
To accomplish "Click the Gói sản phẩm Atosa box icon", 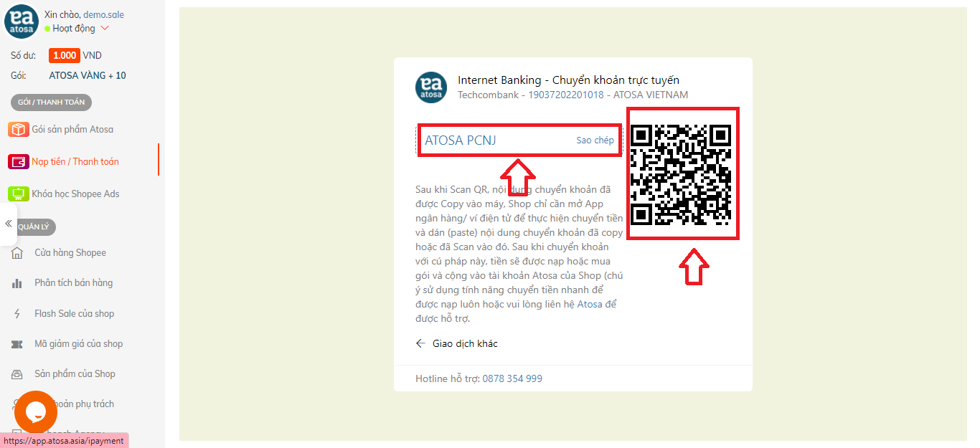I will click(x=18, y=129).
